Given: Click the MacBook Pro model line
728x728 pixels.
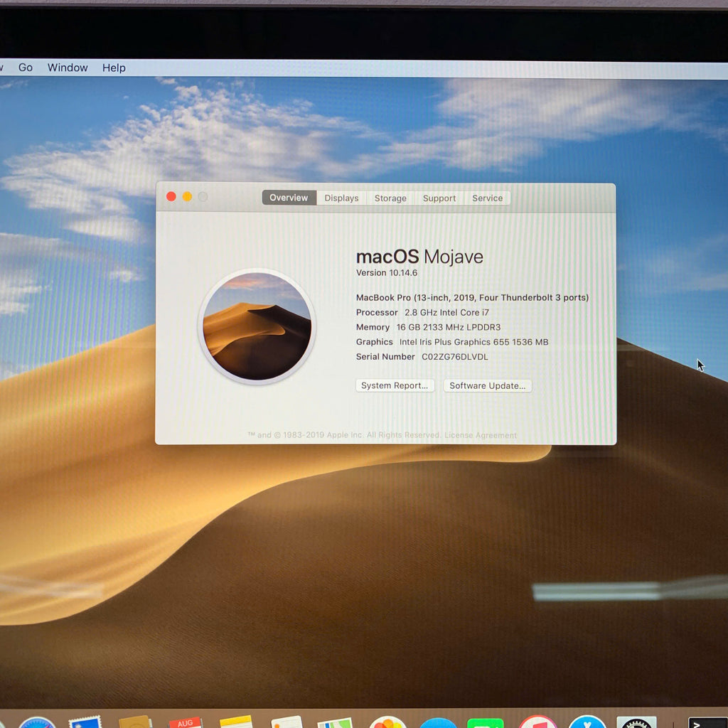Looking at the screenshot, I should [472, 298].
